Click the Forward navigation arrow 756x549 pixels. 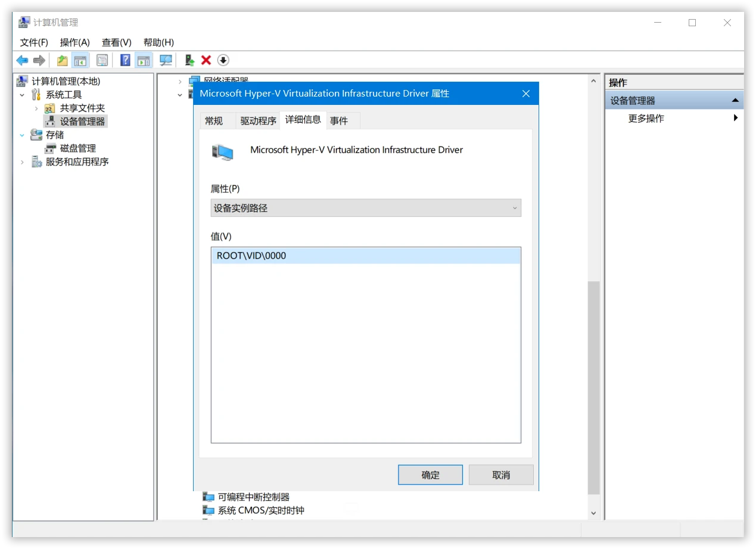(x=39, y=60)
